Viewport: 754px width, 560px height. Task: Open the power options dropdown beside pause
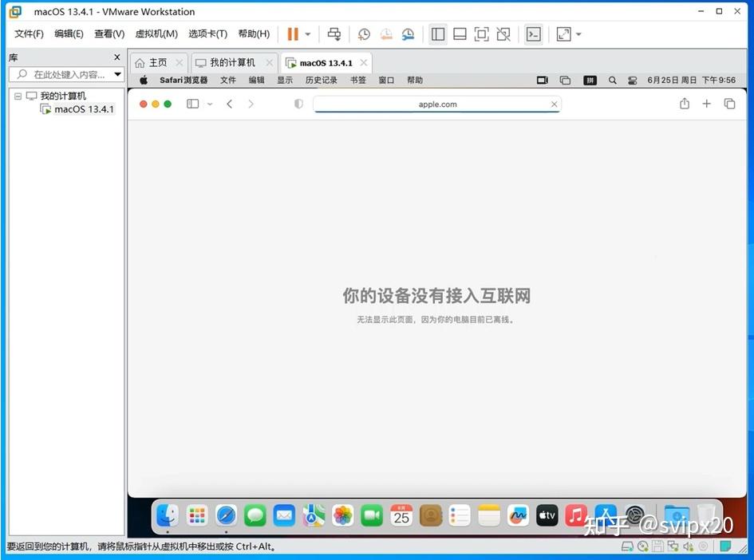point(308,34)
